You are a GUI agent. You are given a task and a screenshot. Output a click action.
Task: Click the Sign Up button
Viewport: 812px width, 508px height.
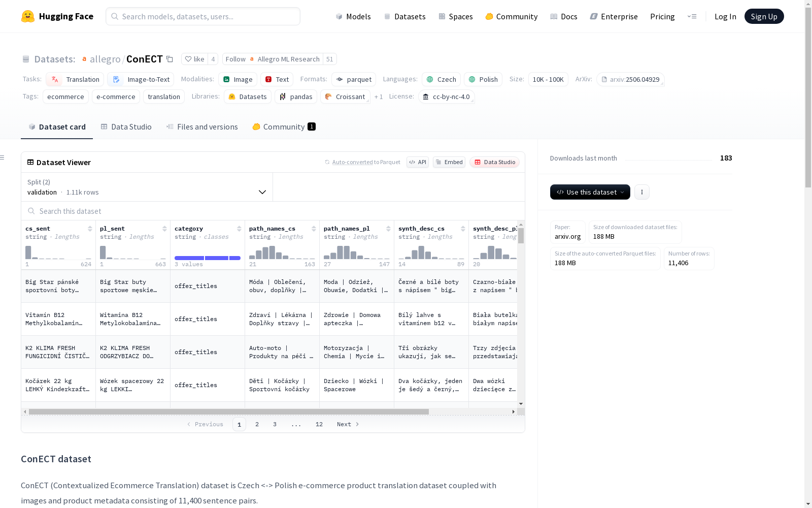(764, 16)
